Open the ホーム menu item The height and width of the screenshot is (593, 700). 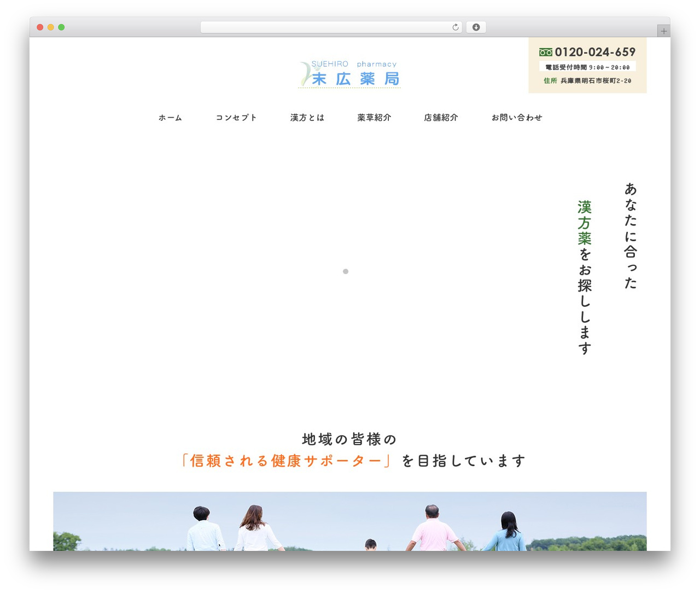point(170,118)
